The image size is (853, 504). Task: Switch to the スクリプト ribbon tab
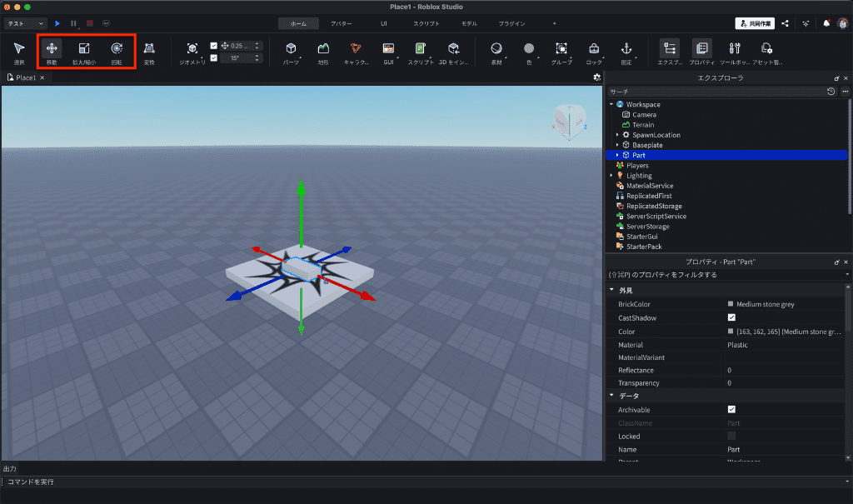coord(426,23)
